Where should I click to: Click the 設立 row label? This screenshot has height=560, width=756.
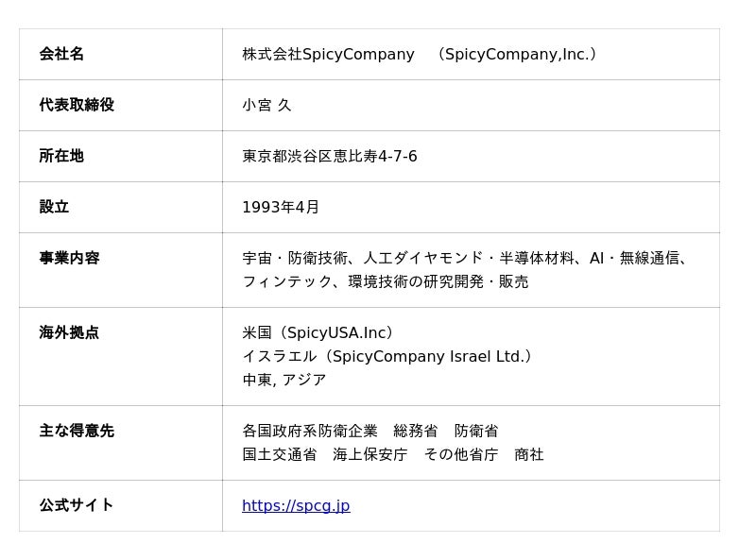click(54, 208)
